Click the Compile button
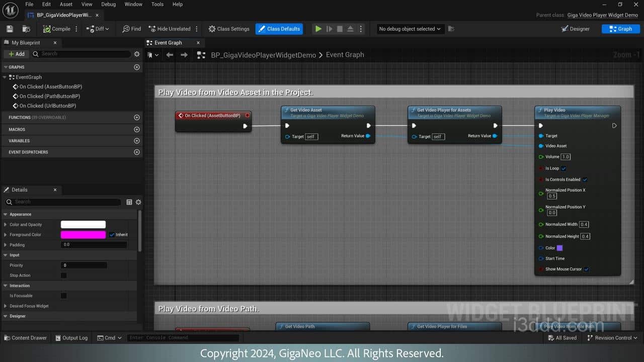 56,29
